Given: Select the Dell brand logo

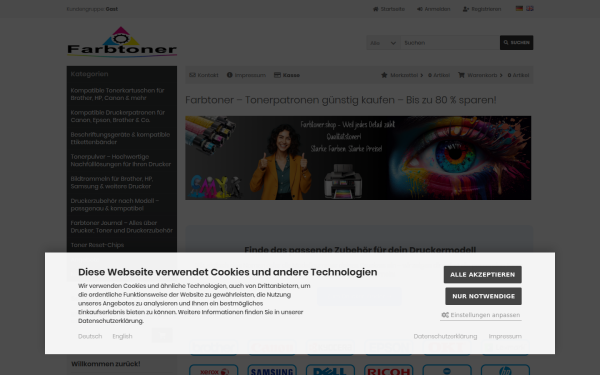Looking at the screenshot, I should tap(330, 370).
